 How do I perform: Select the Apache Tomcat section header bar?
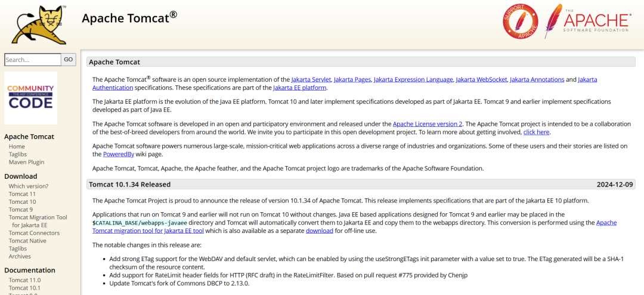pos(361,62)
